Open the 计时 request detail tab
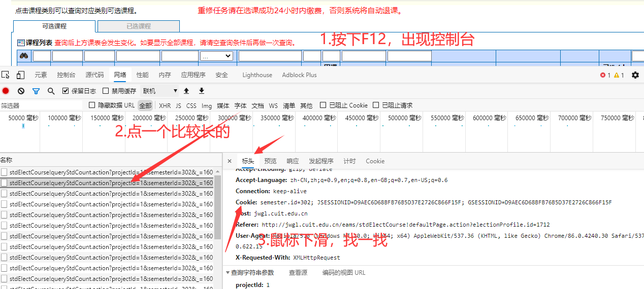Image resolution: width=644 pixels, height=289 pixels. 350,161
